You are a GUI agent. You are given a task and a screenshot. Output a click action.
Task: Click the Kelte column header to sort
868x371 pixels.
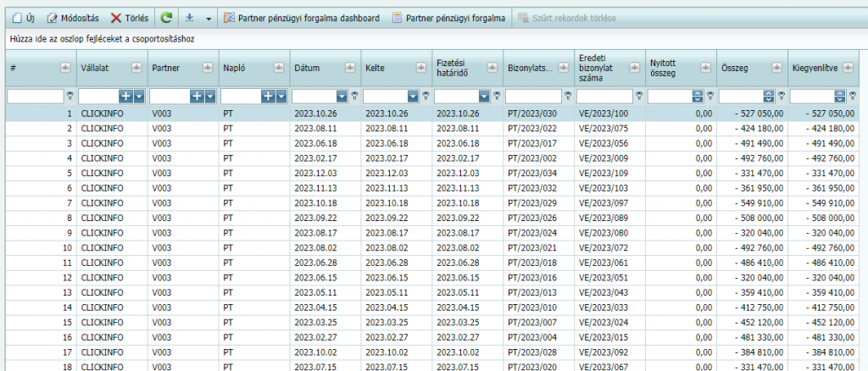coord(381,67)
